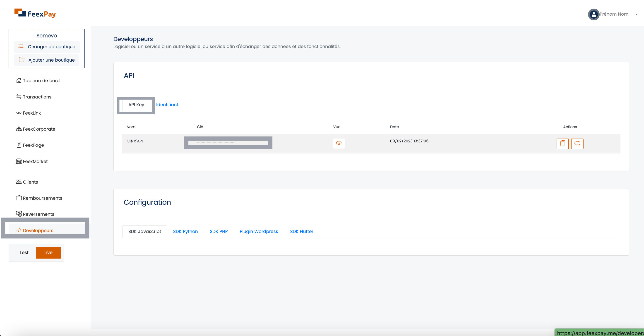The image size is (644, 336).
Task: Click the FeexPay logo
Action: pos(35,13)
